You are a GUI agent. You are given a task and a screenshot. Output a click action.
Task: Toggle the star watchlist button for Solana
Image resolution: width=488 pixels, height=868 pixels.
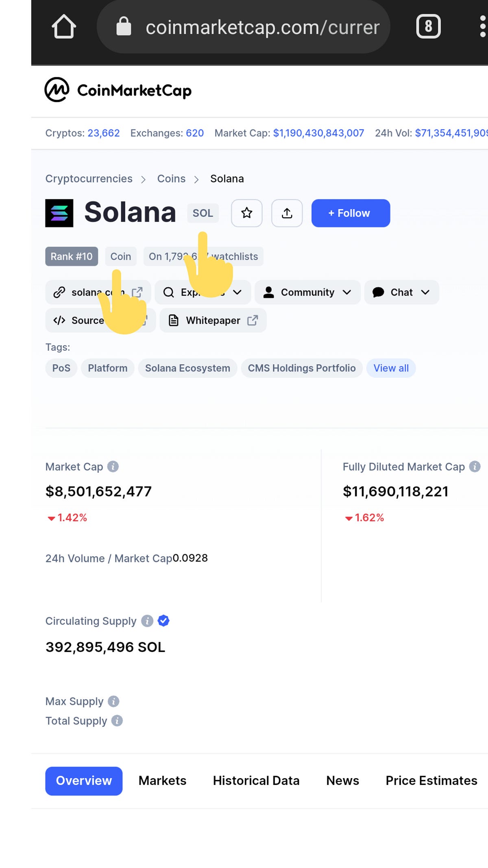pyautogui.click(x=247, y=213)
